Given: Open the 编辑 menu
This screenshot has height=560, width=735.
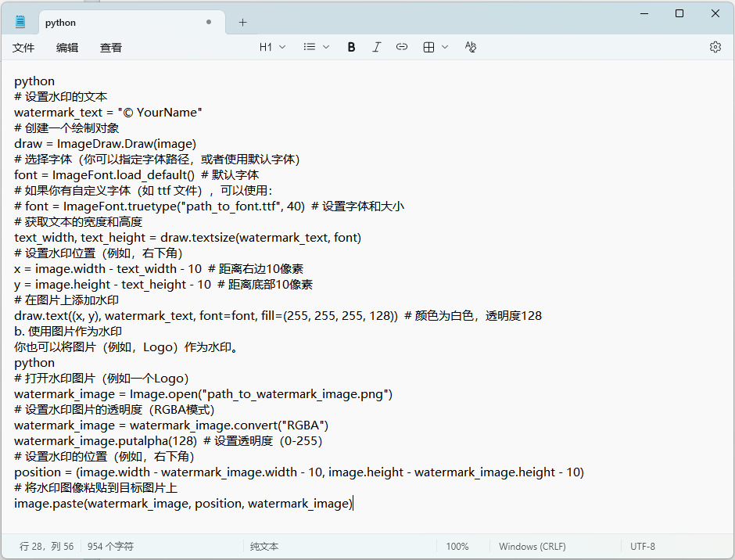Looking at the screenshot, I should coord(67,48).
